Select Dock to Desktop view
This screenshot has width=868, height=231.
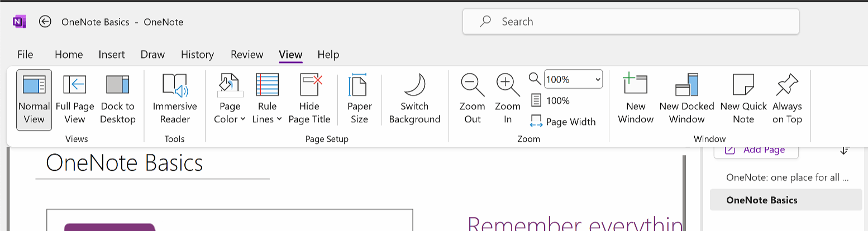click(118, 99)
